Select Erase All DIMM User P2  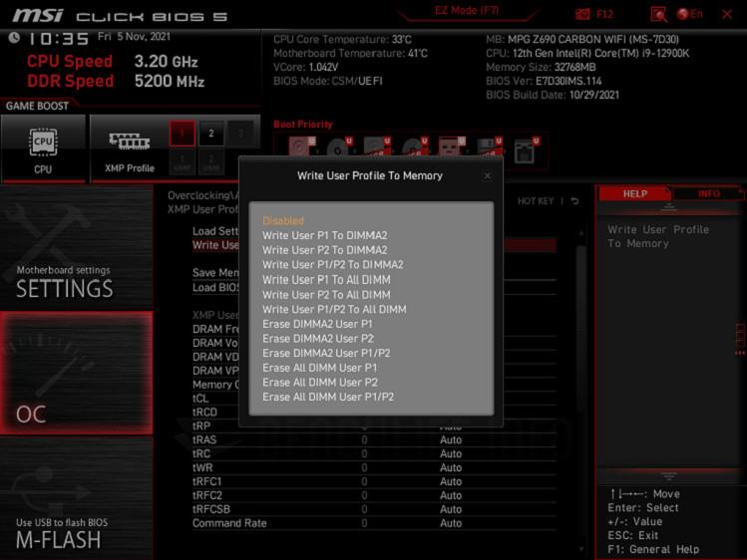(x=320, y=382)
